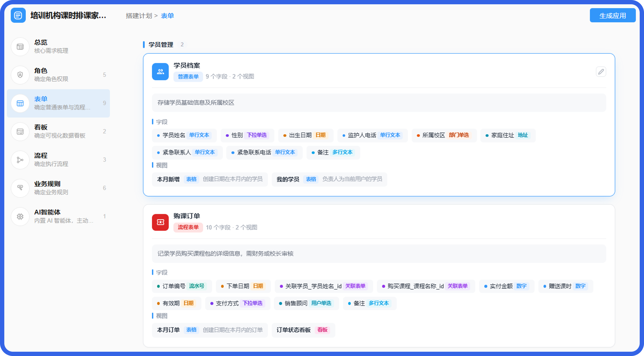Screen dimensions: 644x356
Task: Select the 下单日期 field chip
Action: click(243, 286)
